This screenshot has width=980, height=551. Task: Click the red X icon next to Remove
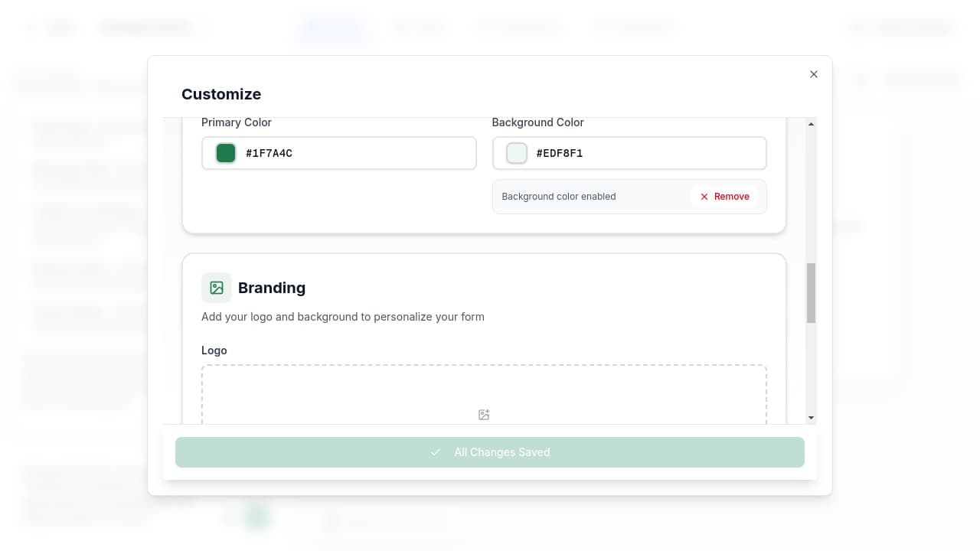704,197
